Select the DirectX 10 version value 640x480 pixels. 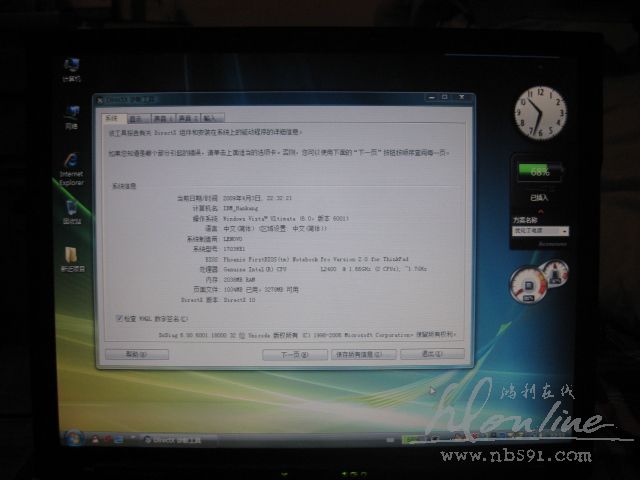pos(240,300)
